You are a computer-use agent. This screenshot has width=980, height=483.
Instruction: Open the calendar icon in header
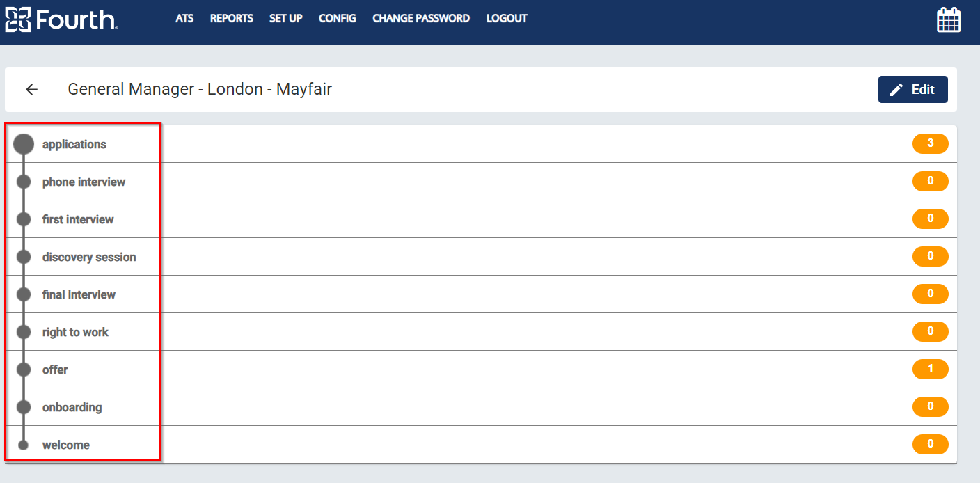coord(948,19)
